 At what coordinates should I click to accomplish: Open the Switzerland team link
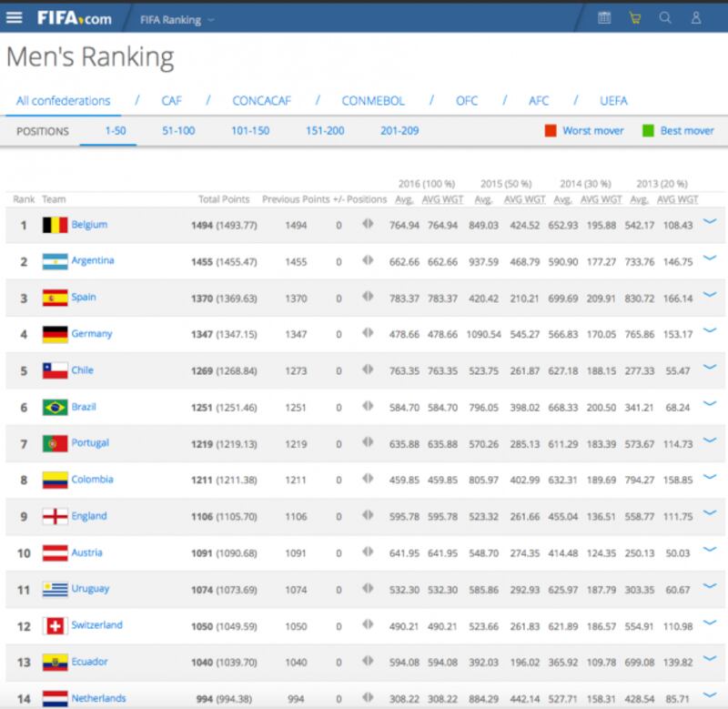(96, 625)
